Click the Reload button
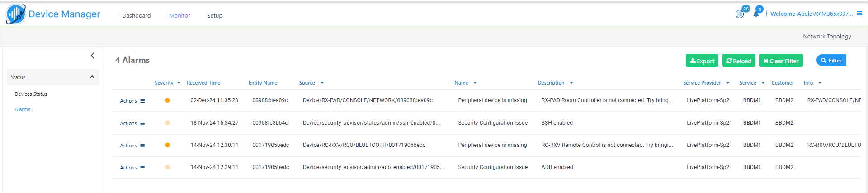 click(x=739, y=61)
